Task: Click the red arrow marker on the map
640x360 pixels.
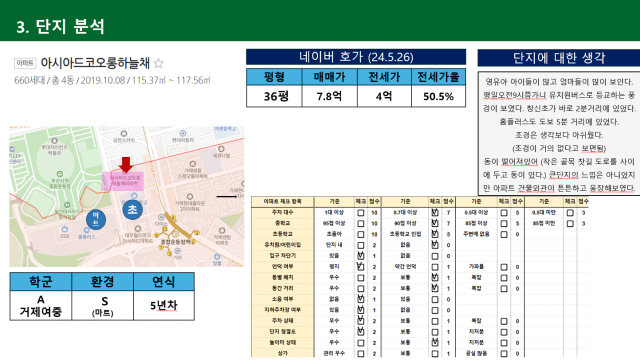Action: [126, 165]
